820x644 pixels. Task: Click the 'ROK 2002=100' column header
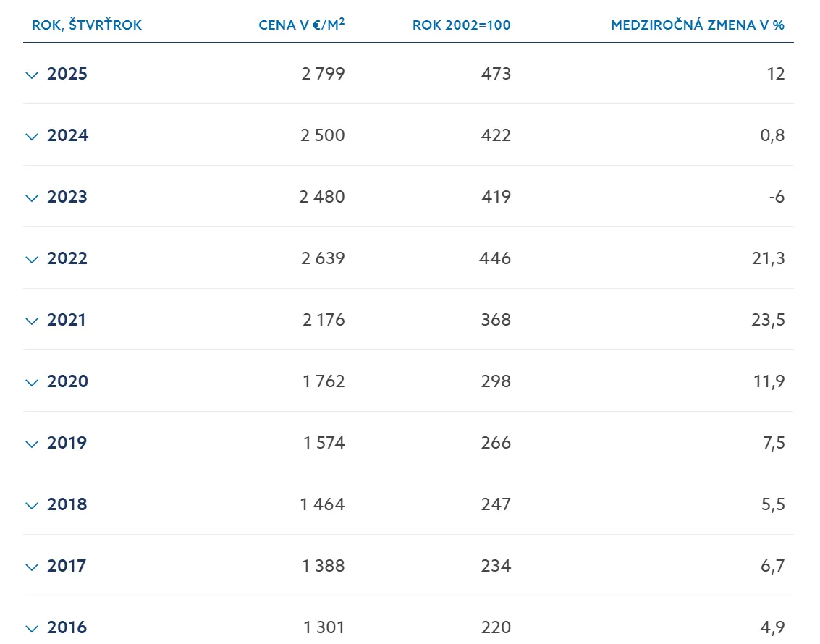(x=461, y=25)
